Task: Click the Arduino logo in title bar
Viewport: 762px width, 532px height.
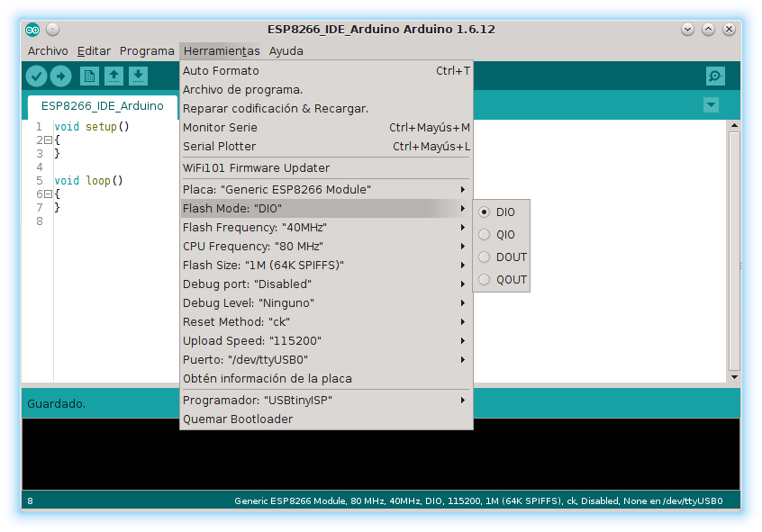Action: click(x=32, y=30)
